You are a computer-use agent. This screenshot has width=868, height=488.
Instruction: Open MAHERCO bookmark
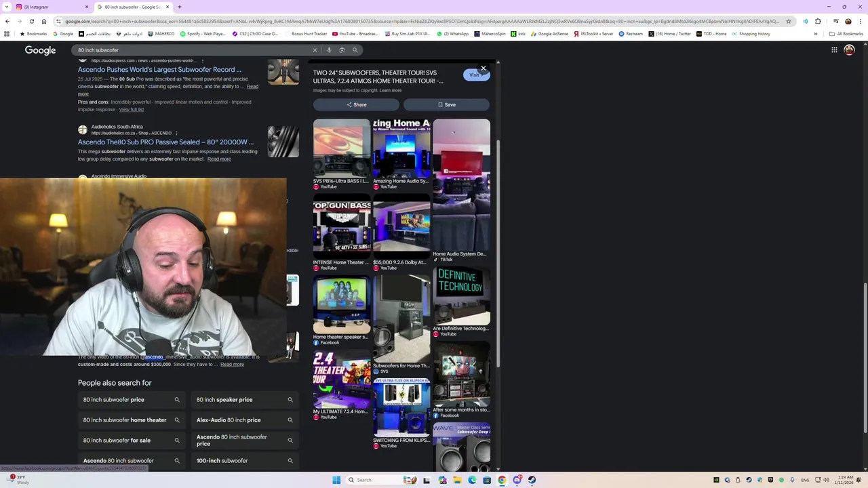(x=161, y=34)
